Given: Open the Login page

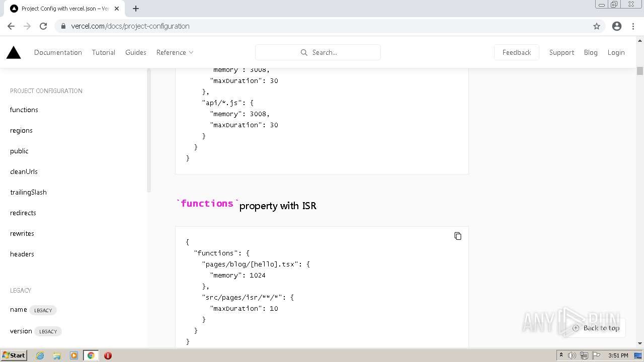Looking at the screenshot, I should pos(616,52).
